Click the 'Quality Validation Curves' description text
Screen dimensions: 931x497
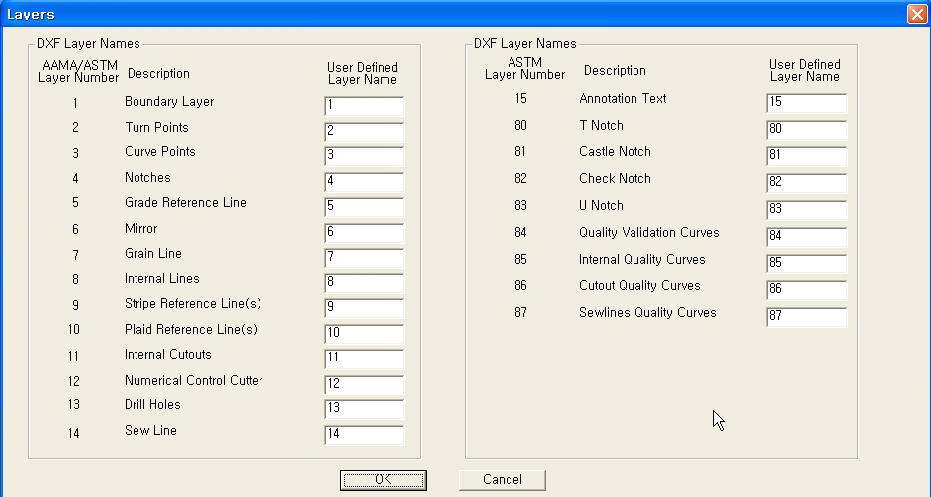click(x=650, y=233)
